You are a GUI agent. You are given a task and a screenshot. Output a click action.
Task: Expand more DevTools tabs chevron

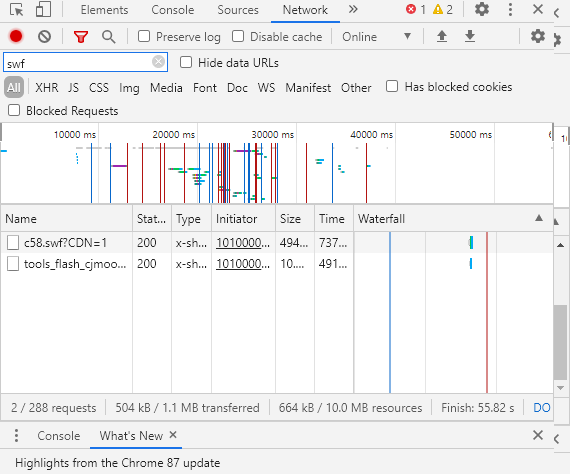pyautogui.click(x=353, y=9)
